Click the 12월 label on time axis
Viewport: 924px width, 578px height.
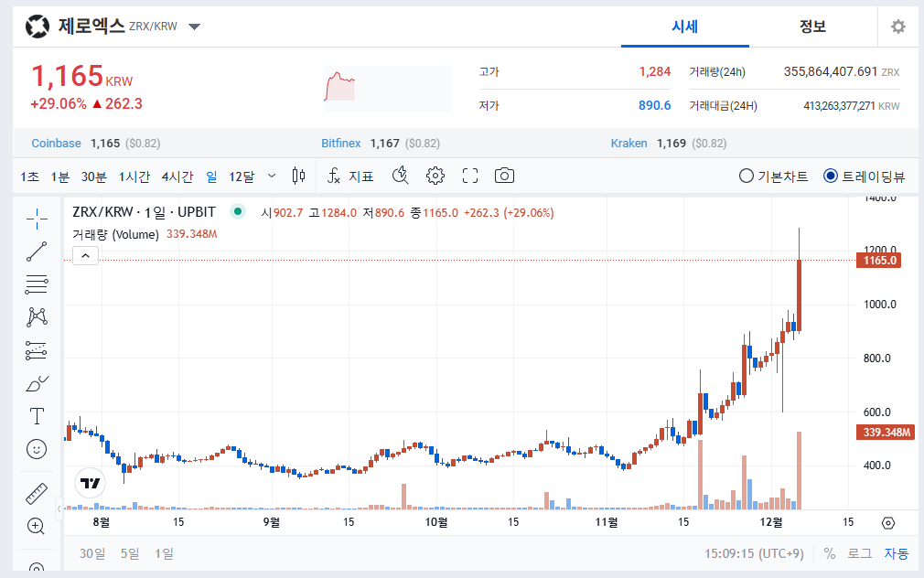click(x=771, y=522)
